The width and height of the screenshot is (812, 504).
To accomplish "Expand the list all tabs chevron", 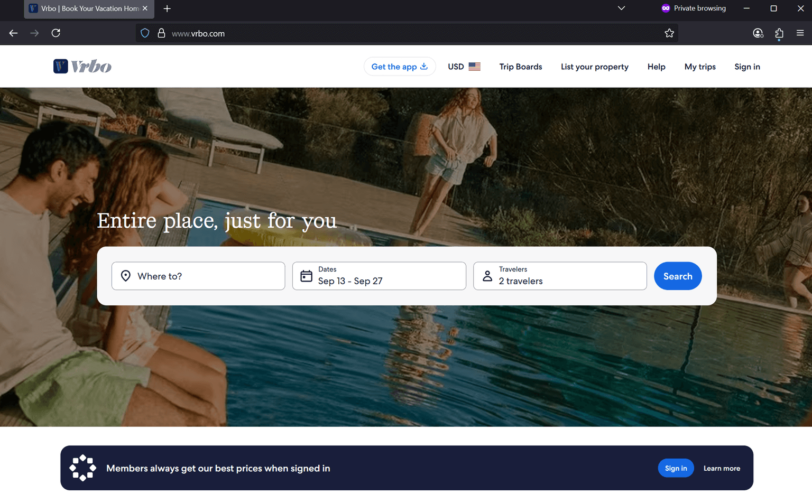I will pyautogui.click(x=621, y=8).
